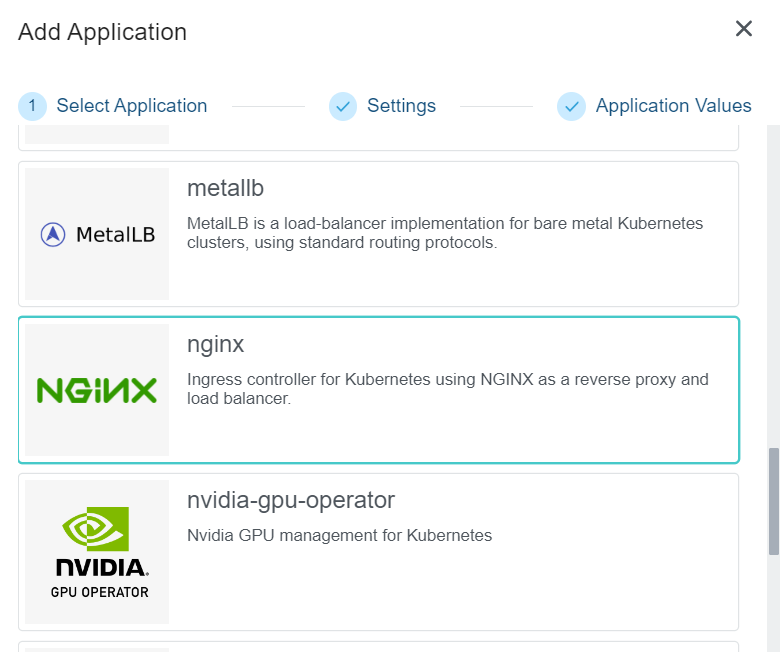The height and width of the screenshot is (670, 780).
Task: Select the partially visible card below nvidia-gpu-operator
Action: [x=378, y=647]
